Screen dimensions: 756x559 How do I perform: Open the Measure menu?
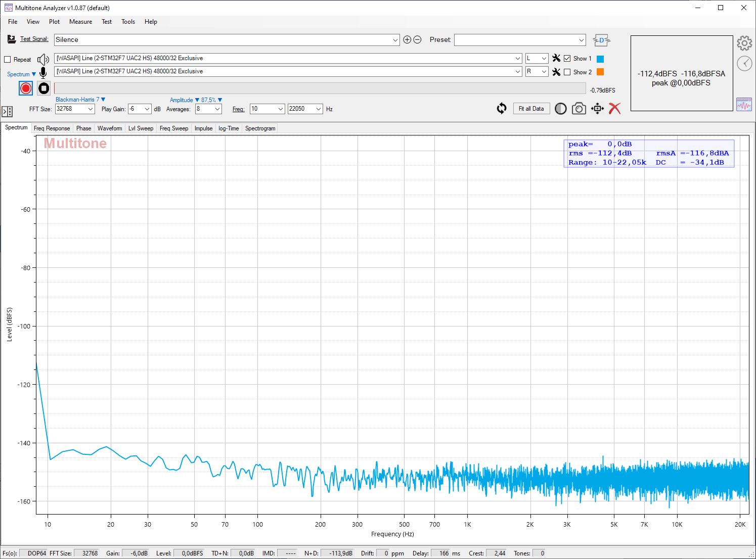point(81,22)
